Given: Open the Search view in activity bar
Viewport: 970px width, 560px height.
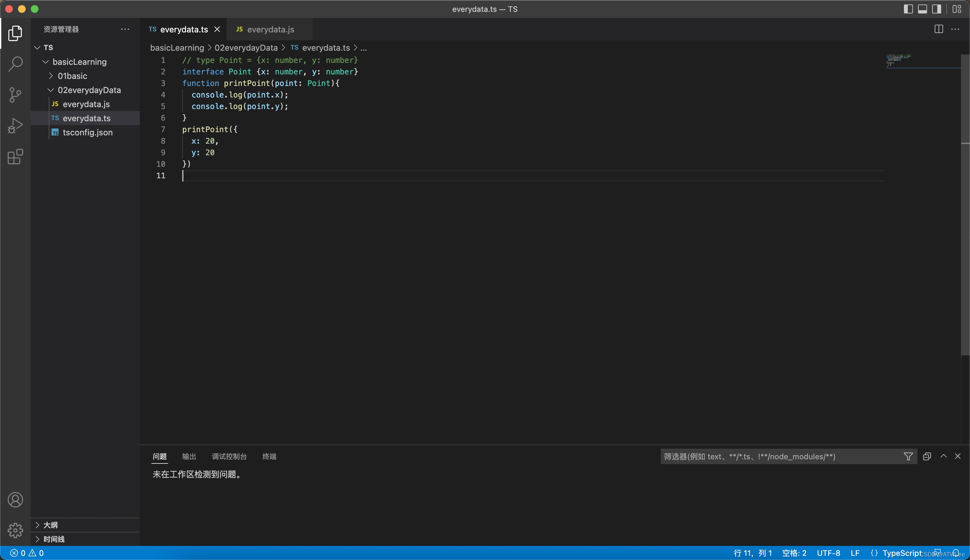Looking at the screenshot, I should click(15, 64).
